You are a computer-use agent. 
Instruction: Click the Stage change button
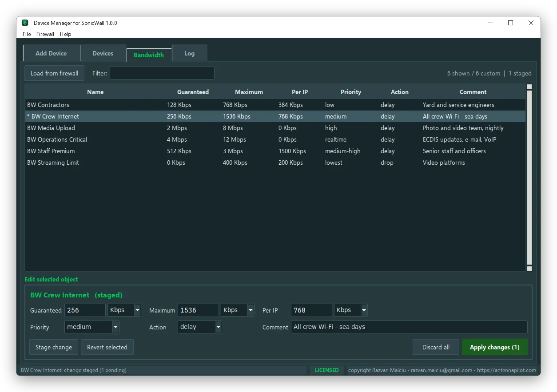coord(54,347)
